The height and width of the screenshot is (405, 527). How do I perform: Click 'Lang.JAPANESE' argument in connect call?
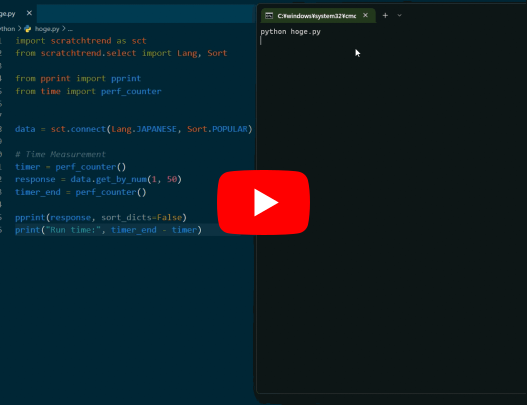pyautogui.click(x=144, y=129)
